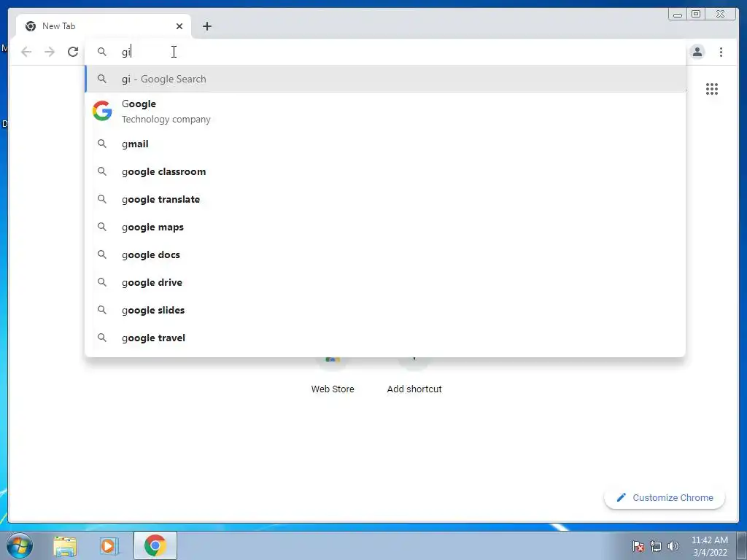Click the taskbar clock showing 11:42 AM
This screenshot has height=560, width=747.
click(x=710, y=546)
